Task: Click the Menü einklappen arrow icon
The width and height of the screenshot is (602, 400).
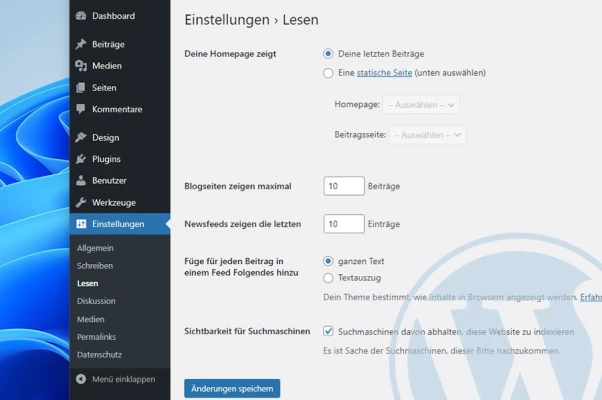Action: click(x=81, y=379)
